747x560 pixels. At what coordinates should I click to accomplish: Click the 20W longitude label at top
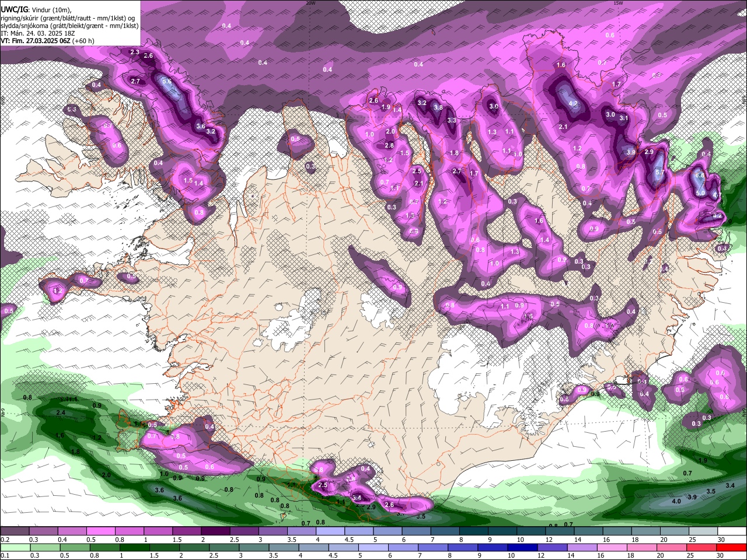click(x=310, y=2)
